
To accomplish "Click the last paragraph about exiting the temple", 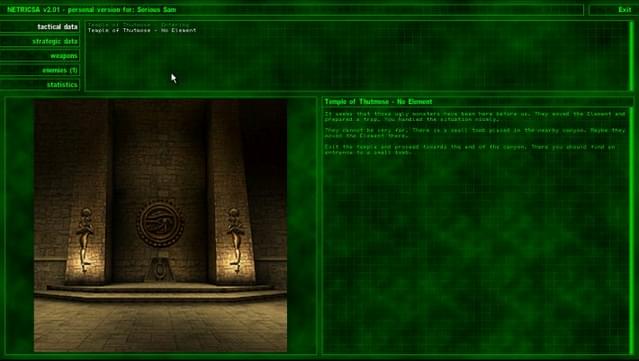I will coord(470,150).
